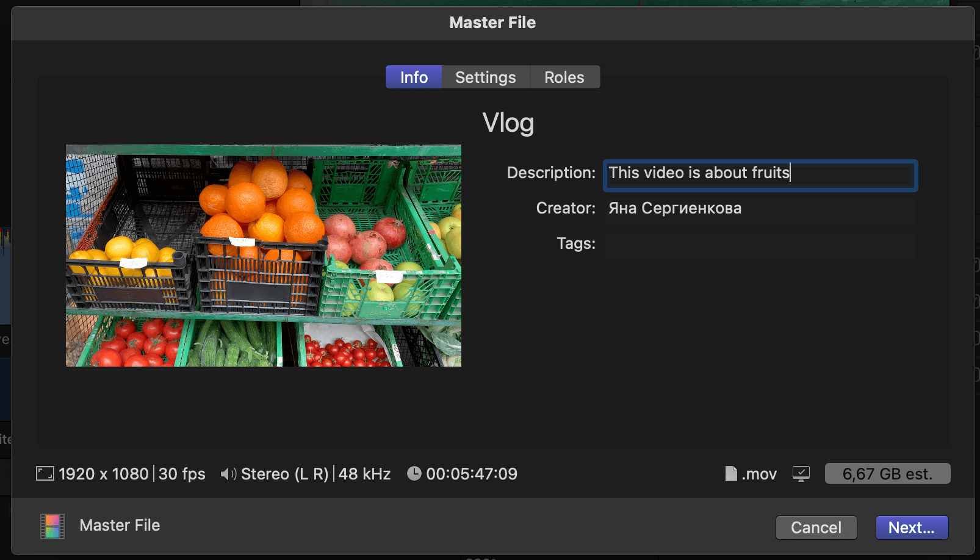Click the Next... button

[912, 528]
